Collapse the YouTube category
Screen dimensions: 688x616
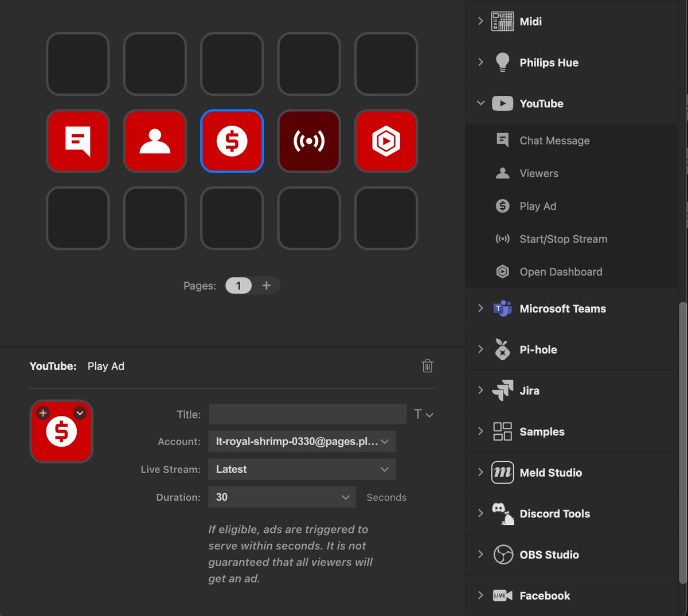[x=480, y=103]
